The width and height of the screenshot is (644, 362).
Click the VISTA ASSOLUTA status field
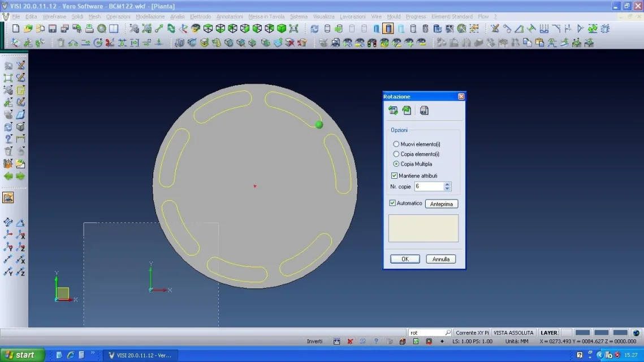[x=513, y=333]
